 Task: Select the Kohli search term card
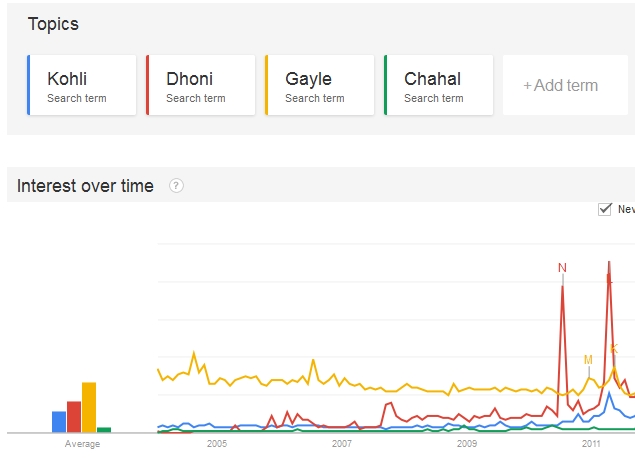pyautogui.click(x=82, y=85)
